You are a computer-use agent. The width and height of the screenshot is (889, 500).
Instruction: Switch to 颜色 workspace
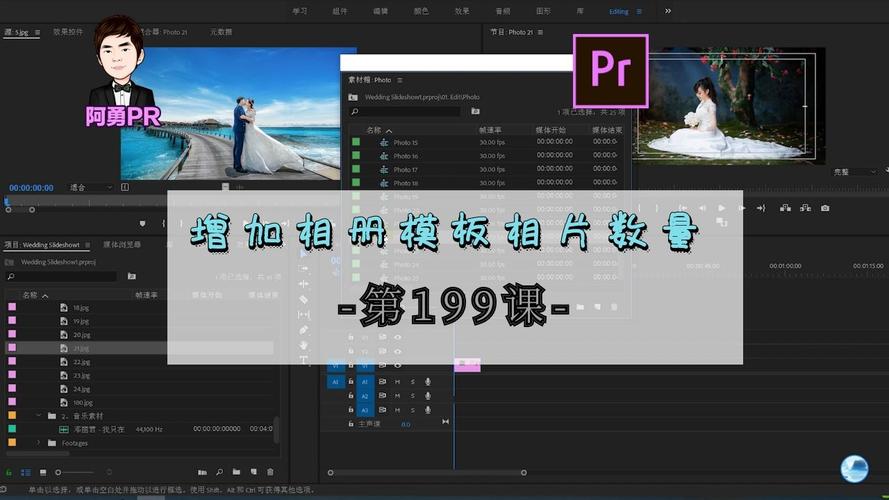click(x=421, y=11)
